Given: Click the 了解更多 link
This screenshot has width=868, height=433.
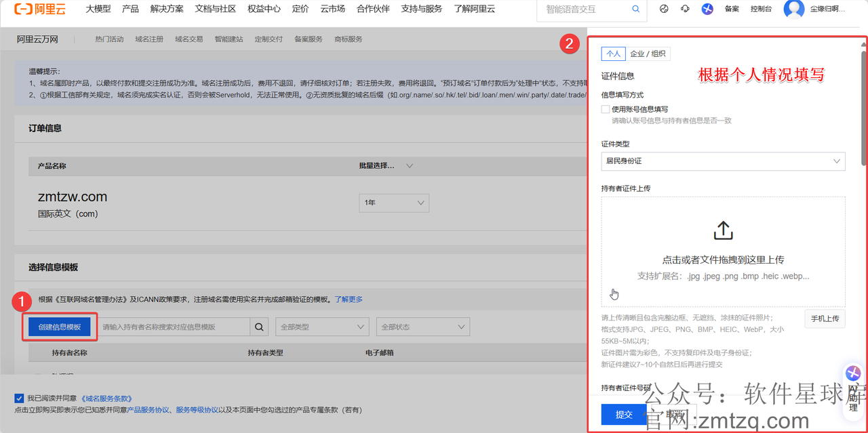Looking at the screenshot, I should pyautogui.click(x=349, y=299).
